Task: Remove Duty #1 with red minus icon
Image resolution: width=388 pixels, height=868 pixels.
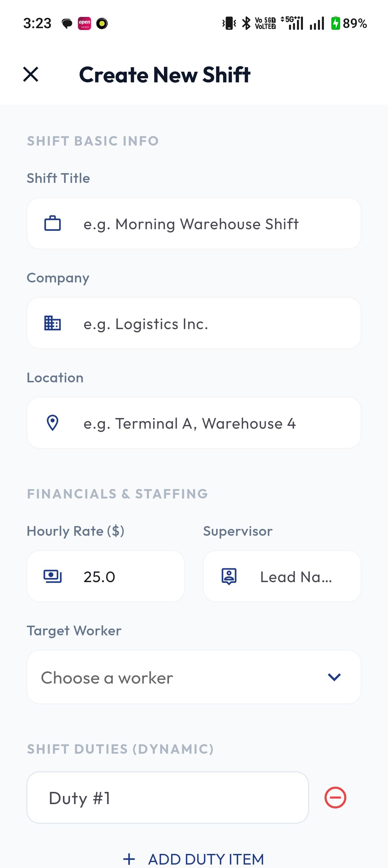Action: pyautogui.click(x=335, y=798)
